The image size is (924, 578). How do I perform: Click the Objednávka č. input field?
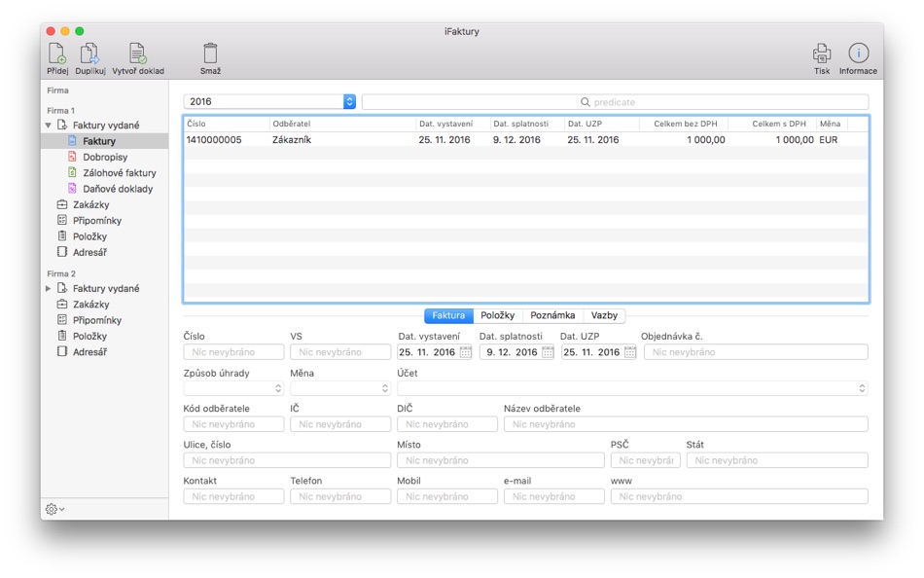(x=756, y=352)
